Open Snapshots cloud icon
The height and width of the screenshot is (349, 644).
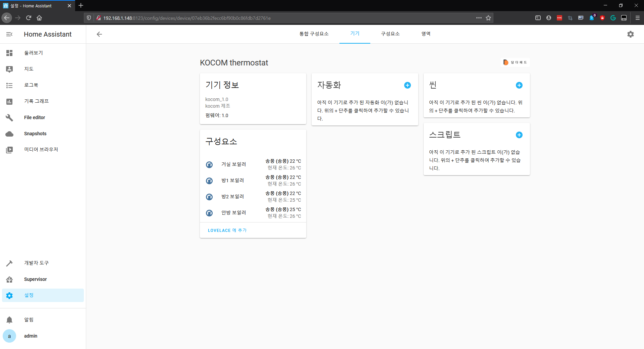coord(9,134)
